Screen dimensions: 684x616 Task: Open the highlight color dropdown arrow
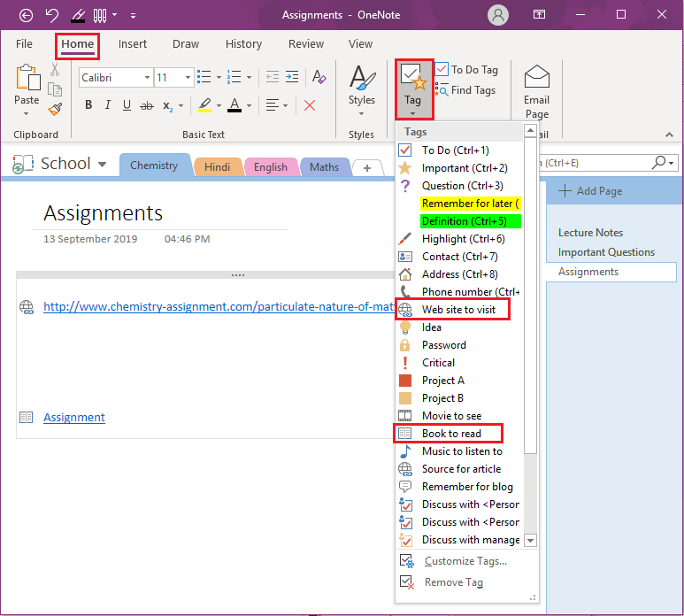219,105
